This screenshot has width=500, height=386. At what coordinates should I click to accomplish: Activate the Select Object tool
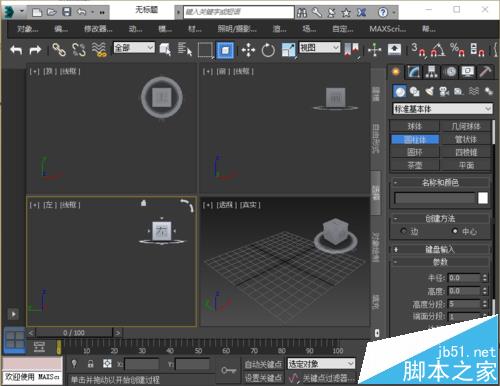(165, 50)
